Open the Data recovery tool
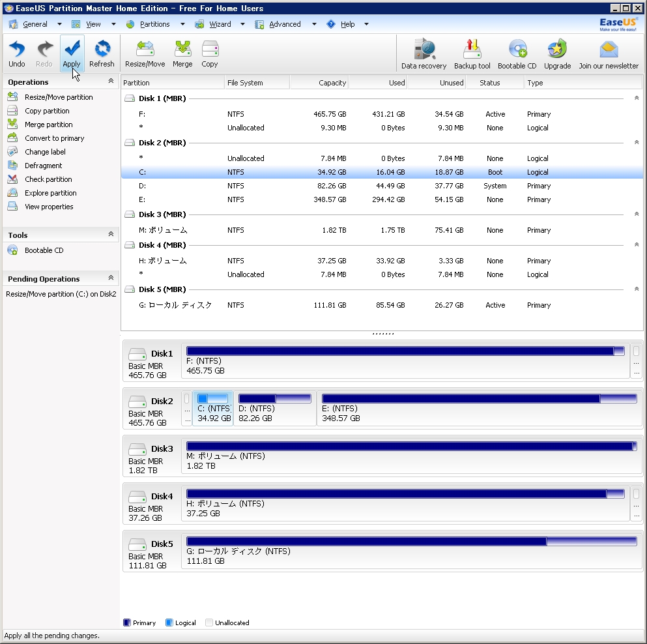This screenshot has width=647, height=644. click(424, 51)
